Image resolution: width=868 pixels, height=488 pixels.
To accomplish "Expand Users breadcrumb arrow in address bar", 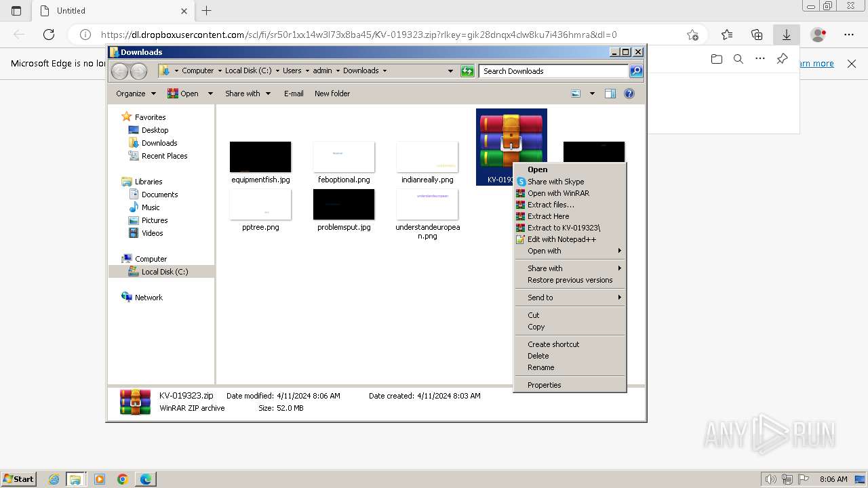I will coord(307,70).
